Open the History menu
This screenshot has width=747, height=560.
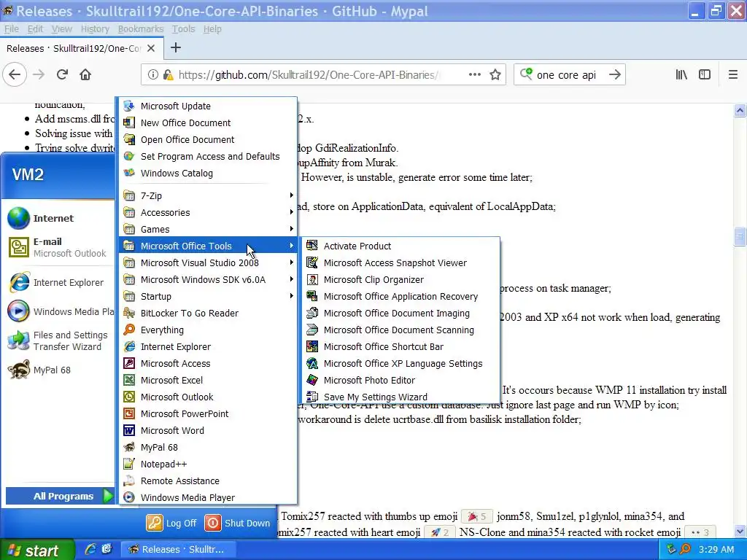click(95, 29)
